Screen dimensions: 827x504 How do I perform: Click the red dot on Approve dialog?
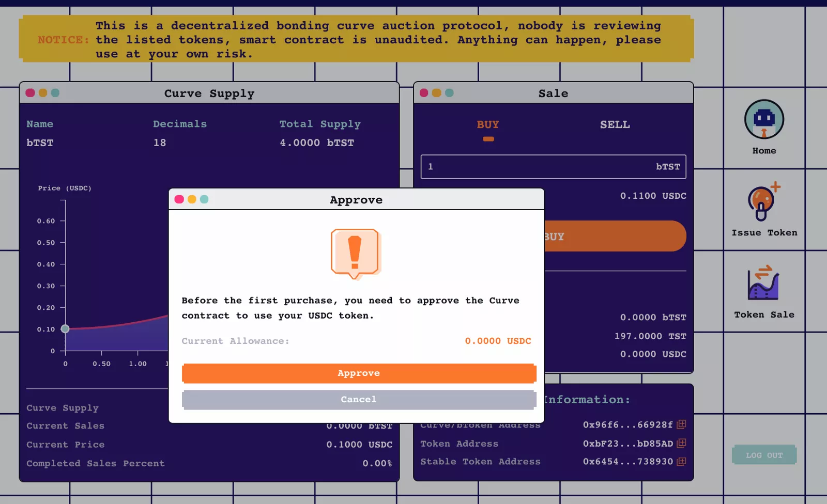coord(179,199)
